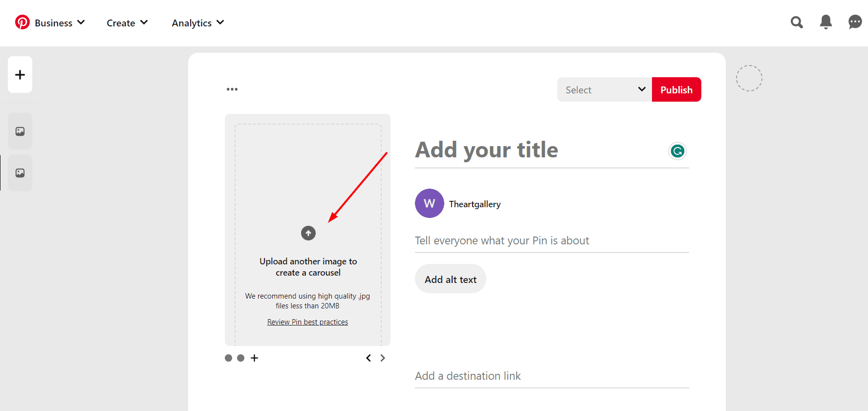Click the Add alt text button
The height and width of the screenshot is (411, 868).
coord(450,280)
